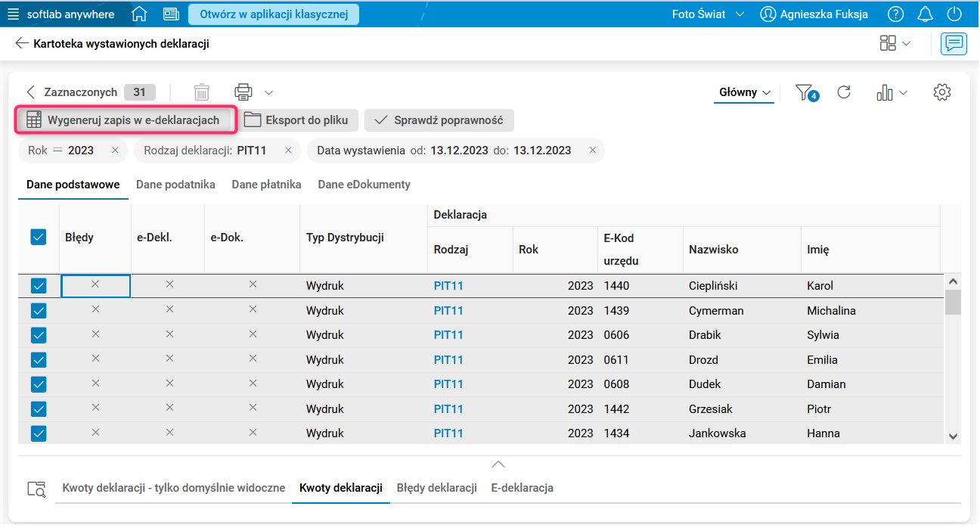Expand the printer options arrow
The height and width of the screenshot is (528, 980).
coord(268,93)
